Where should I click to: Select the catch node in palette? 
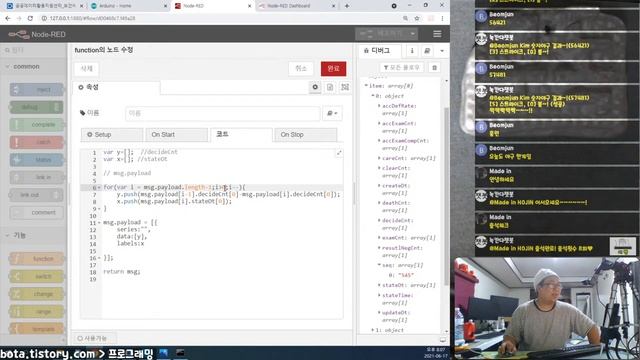(37, 142)
